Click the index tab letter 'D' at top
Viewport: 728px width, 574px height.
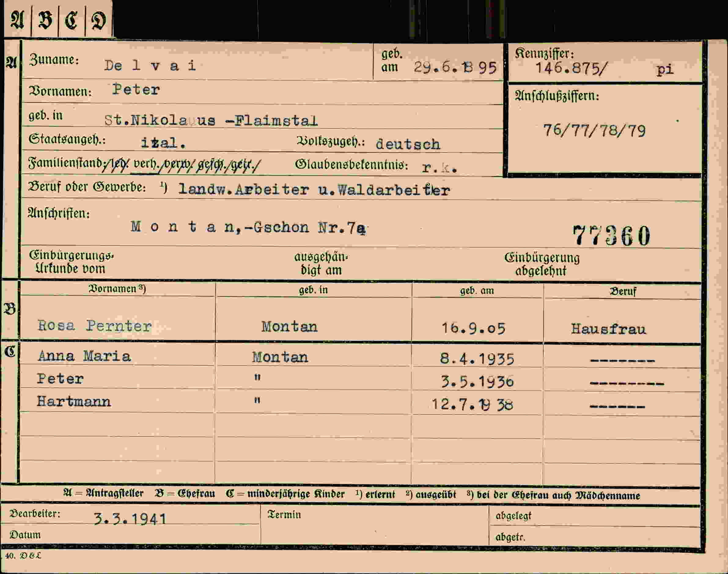[x=98, y=20]
